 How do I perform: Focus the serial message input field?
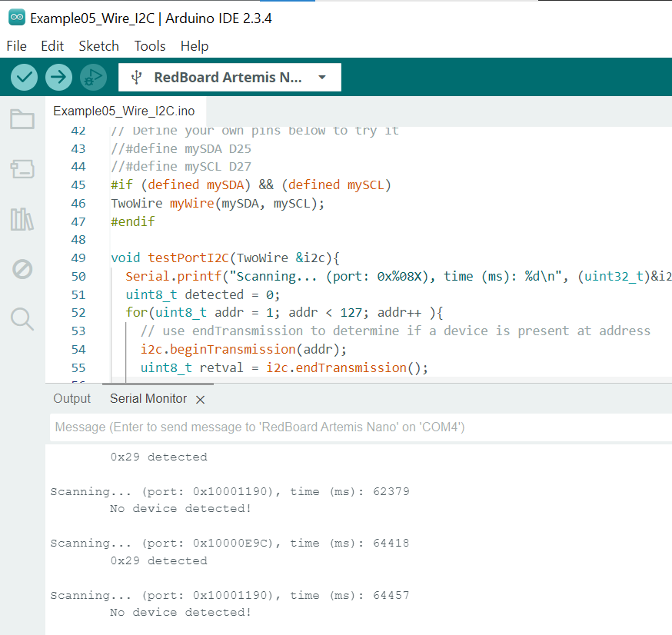pos(361,427)
